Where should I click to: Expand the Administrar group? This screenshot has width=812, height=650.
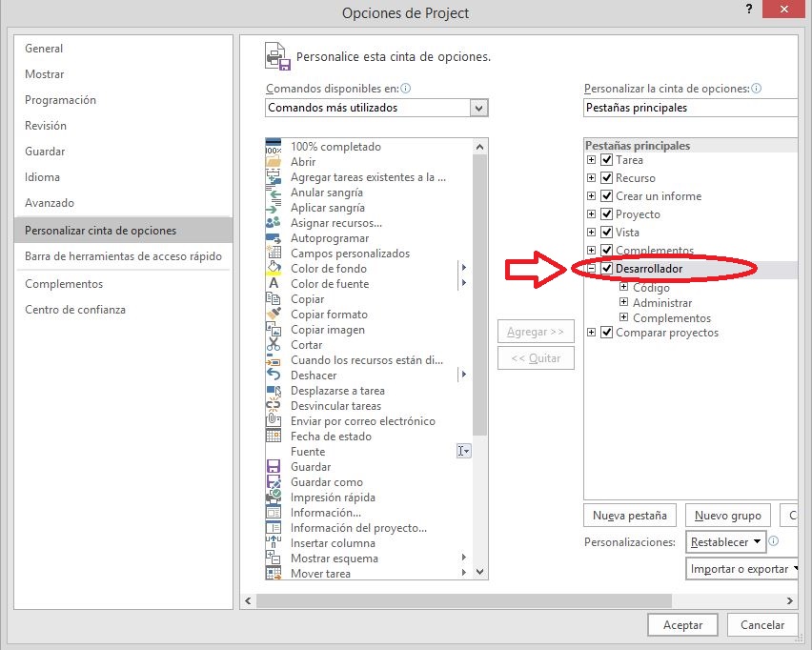(624, 302)
